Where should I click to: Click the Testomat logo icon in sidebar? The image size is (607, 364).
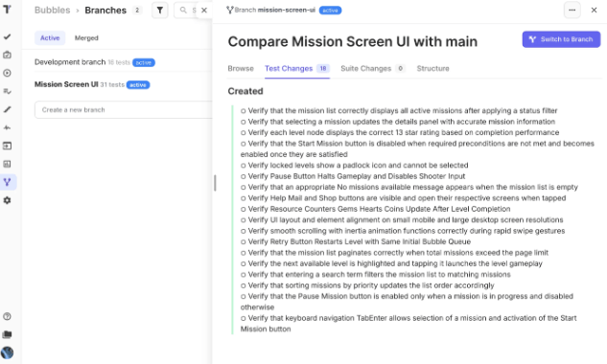point(7,10)
